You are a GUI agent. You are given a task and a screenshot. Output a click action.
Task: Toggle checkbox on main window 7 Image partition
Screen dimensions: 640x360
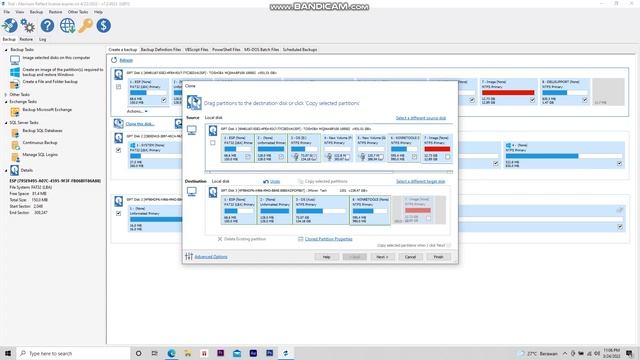532,100
